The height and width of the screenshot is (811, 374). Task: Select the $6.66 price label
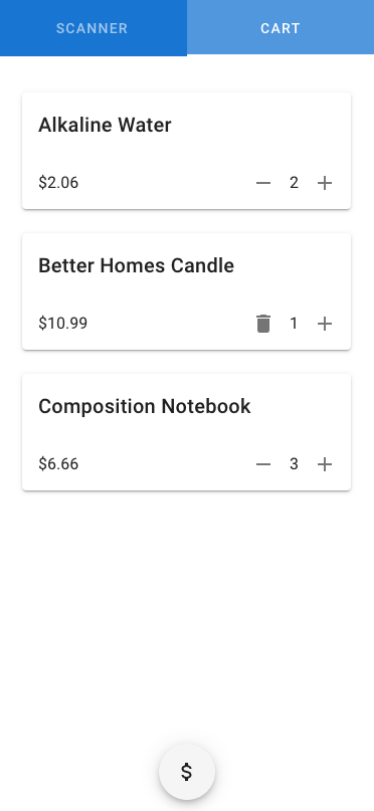pyautogui.click(x=58, y=464)
